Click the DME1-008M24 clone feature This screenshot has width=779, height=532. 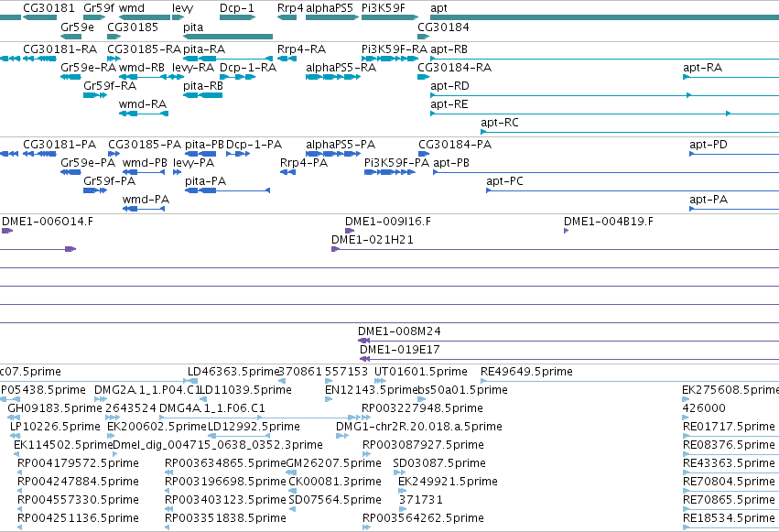tap(568, 341)
